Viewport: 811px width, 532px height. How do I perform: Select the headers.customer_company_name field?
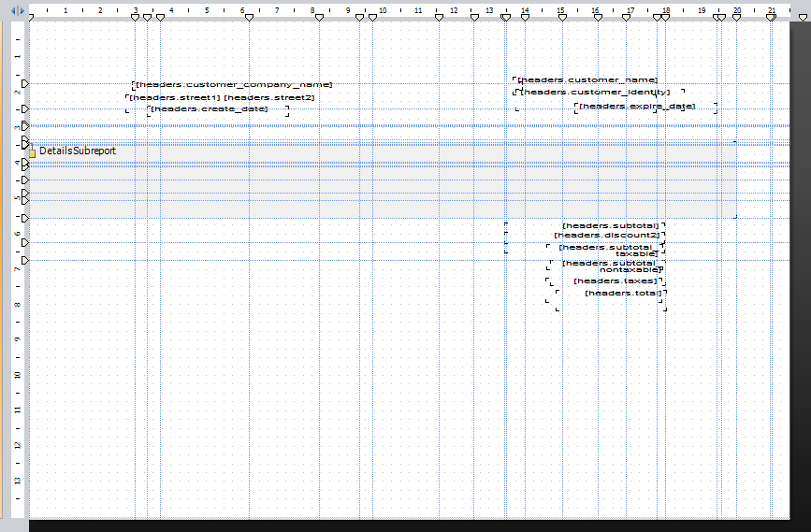pos(233,85)
